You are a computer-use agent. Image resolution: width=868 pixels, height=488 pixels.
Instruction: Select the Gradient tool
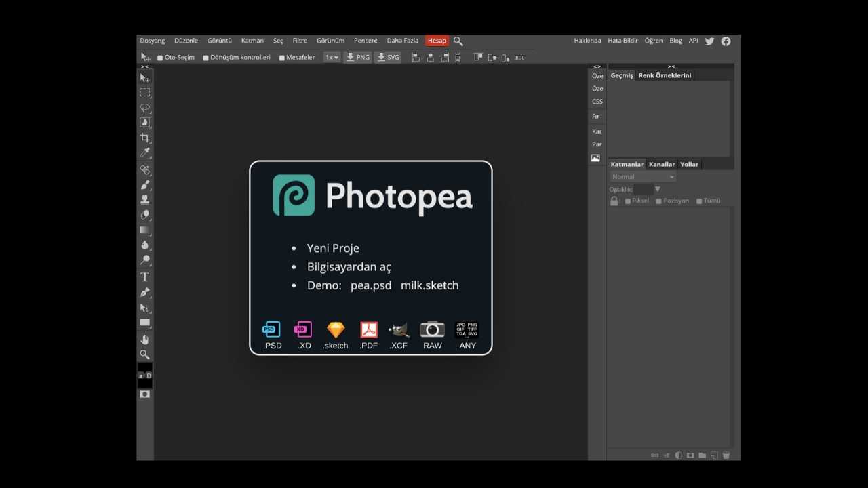(x=144, y=230)
